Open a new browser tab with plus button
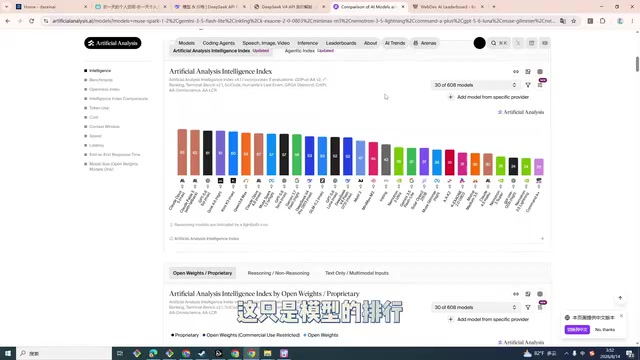Viewport: 640px width, 360px height. click(x=494, y=7)
